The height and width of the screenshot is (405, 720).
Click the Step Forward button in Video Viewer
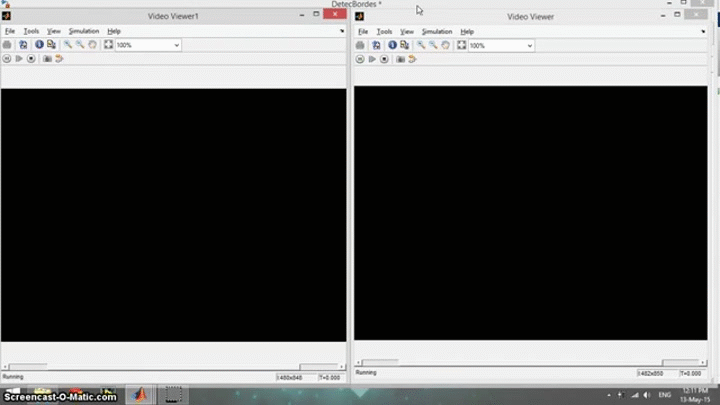372,59
